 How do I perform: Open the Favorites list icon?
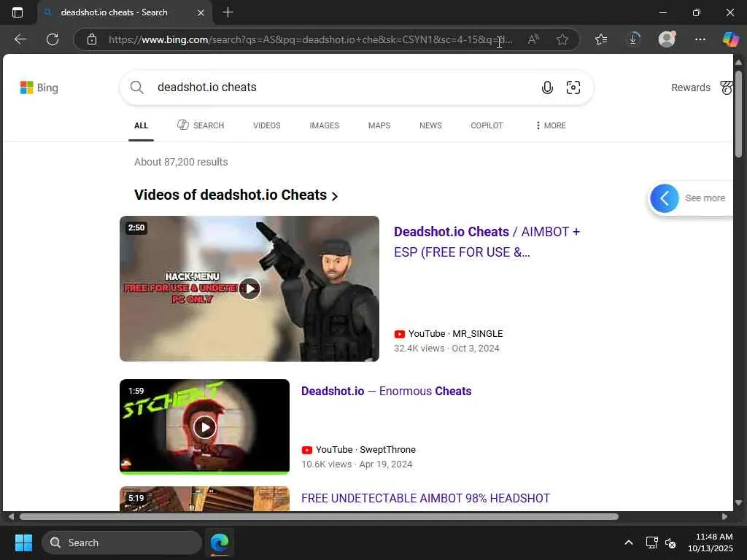click(x=601, y=39)
